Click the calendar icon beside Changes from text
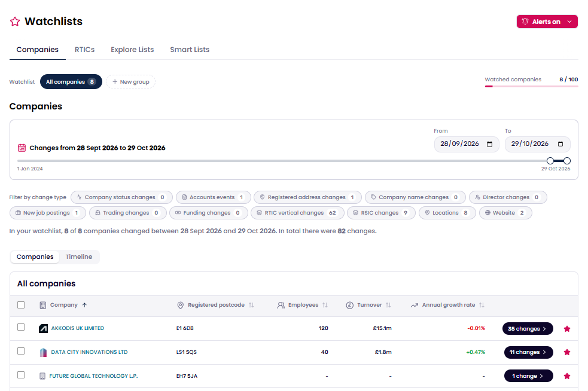 tap(22, 148)
